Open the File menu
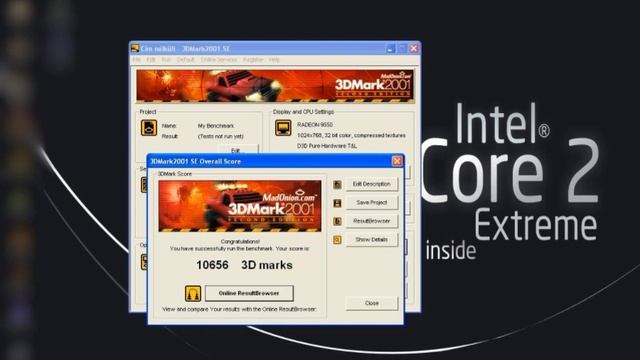The height and width of the screenshot is (360, 640). (x=136, y=60)
